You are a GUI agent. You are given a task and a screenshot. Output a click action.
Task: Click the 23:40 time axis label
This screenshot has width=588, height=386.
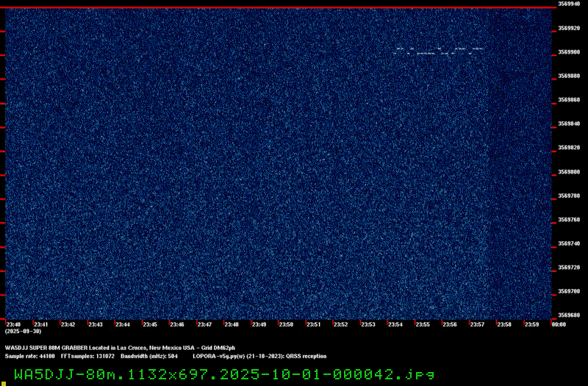click(13, 324)
